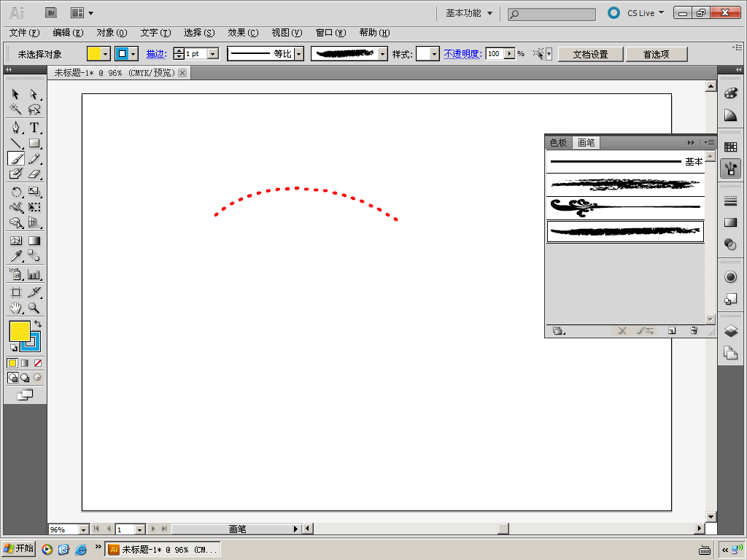Select the Perspective Grid tool
This screenshot has height=560, width=747.
[34, 222]
